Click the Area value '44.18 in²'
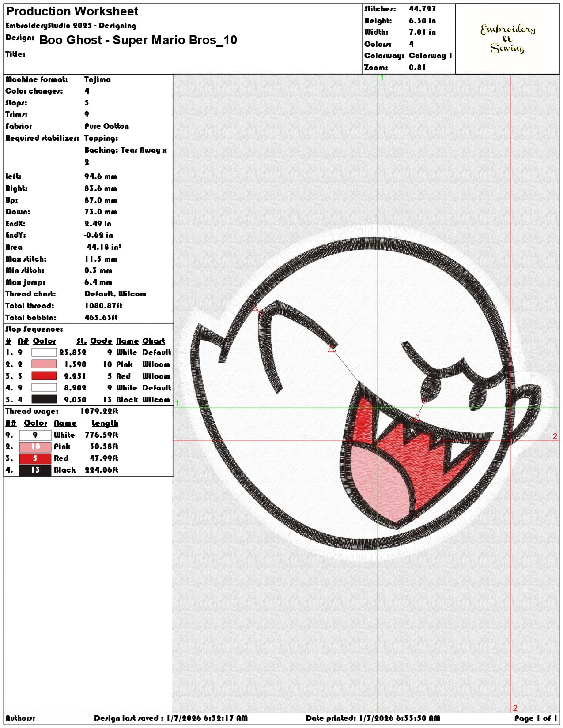 click(x=104, y=247)
